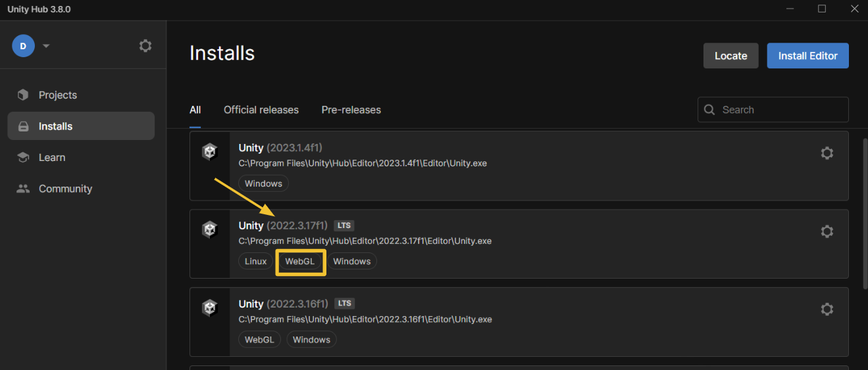Close the Unity Hub window
Viewport: 868px width, 370px height.
click(x=854, y=9)
